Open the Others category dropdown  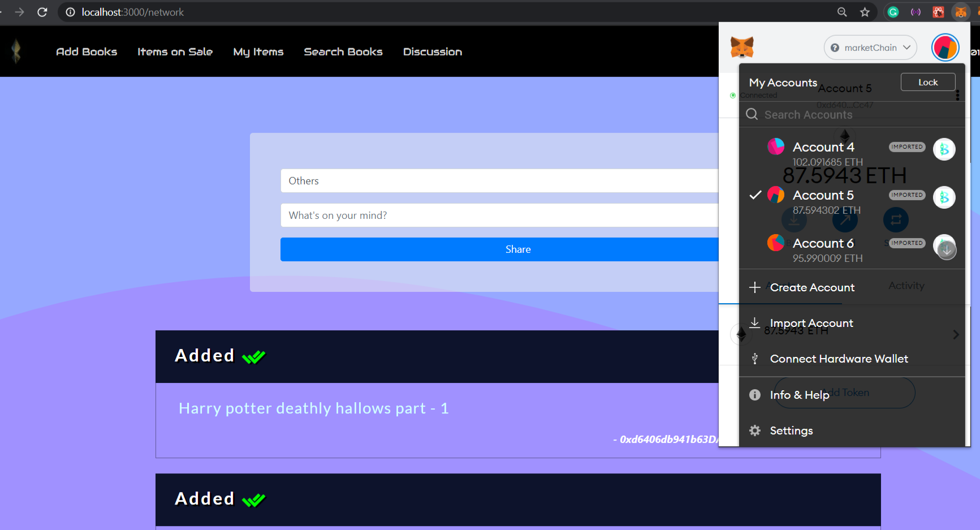tap(500, 181)
